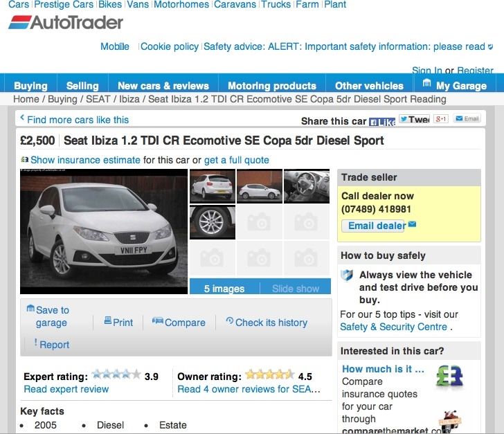The image size is (504, 434).
Task: Select the alloy wheel thumbnail
Action: pyautogui.click(x=213, y=222)
